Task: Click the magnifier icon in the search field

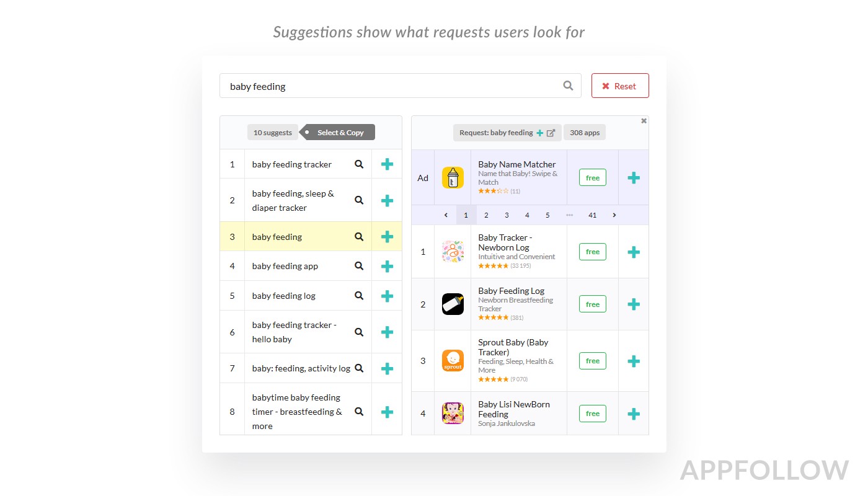Action: (x=567, y=86)
